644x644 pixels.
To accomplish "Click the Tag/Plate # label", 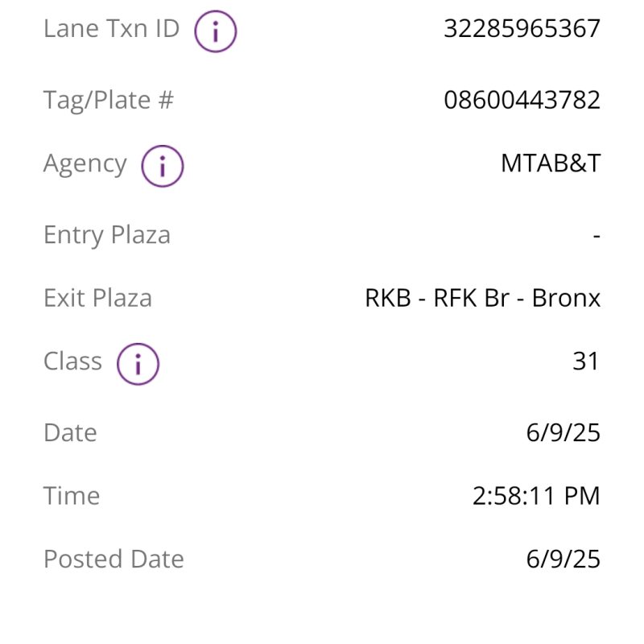I will 109,101.
